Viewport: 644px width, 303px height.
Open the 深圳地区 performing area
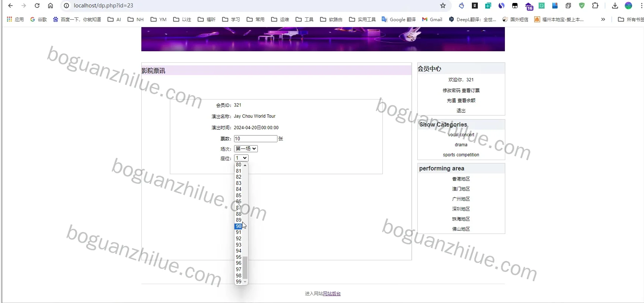(461, 209)
